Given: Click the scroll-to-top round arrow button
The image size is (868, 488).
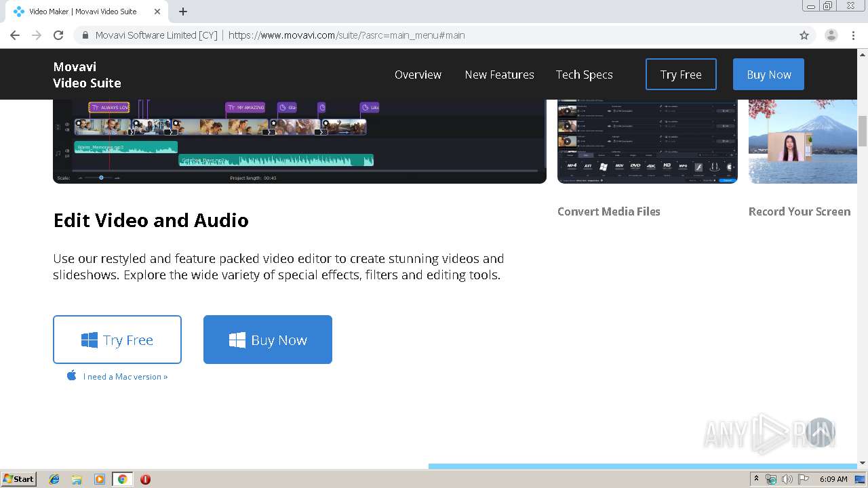Looking at the screenshot, I should [820, 432].
